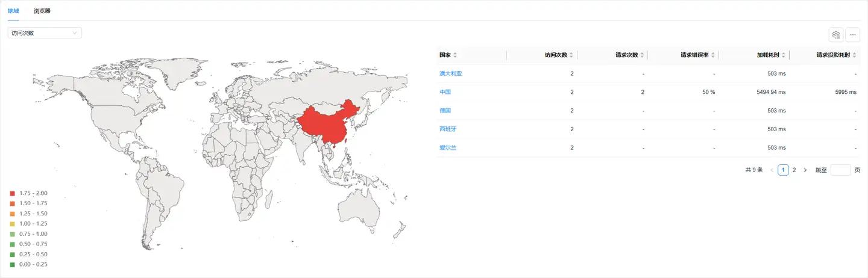Sort by 请求次数 column sort arrows
Image resolution: width=868 pixels, height=278 pixels.
click(641, 55)
